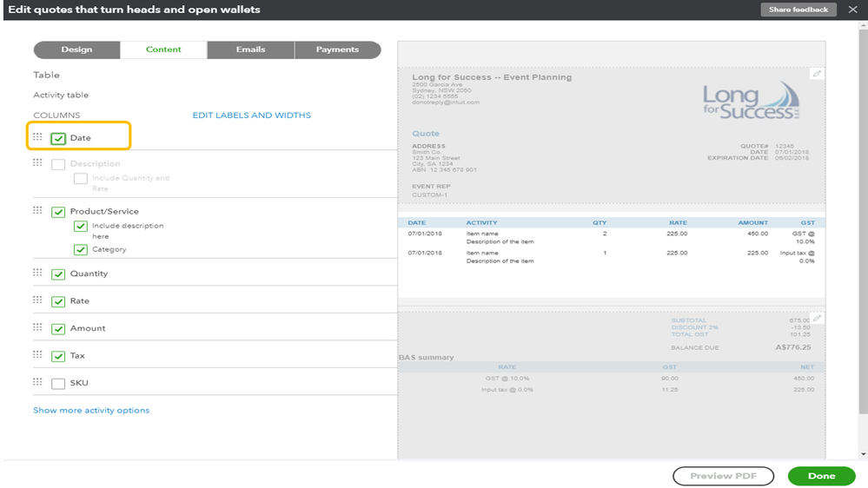The image size is (868, 488).
Task: Uncheck the Product/Service column checkbox
Action: [x=58, y=212]
